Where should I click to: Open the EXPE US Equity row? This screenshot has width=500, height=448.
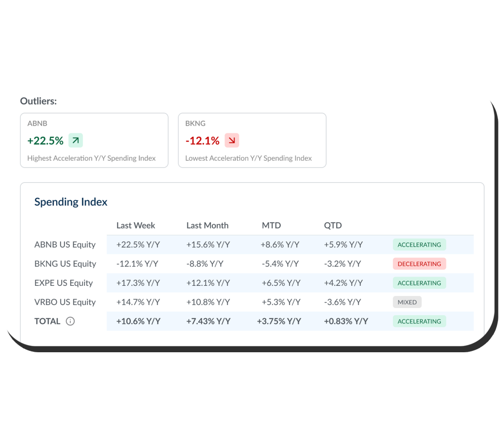coord(63,283)
